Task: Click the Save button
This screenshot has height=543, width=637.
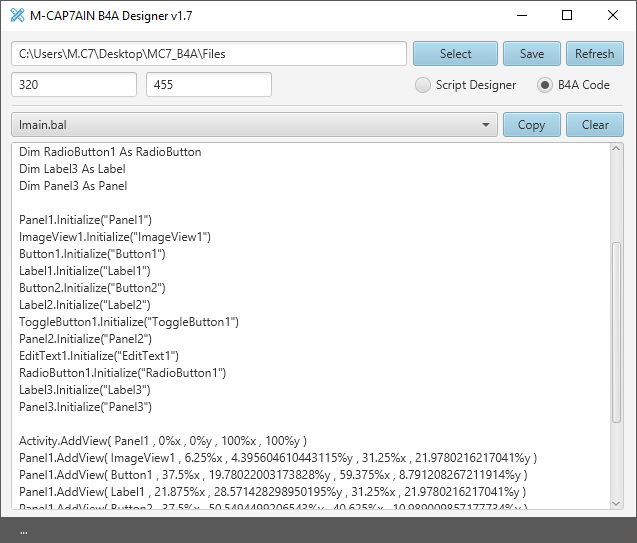Action: [x=532, y=54]
